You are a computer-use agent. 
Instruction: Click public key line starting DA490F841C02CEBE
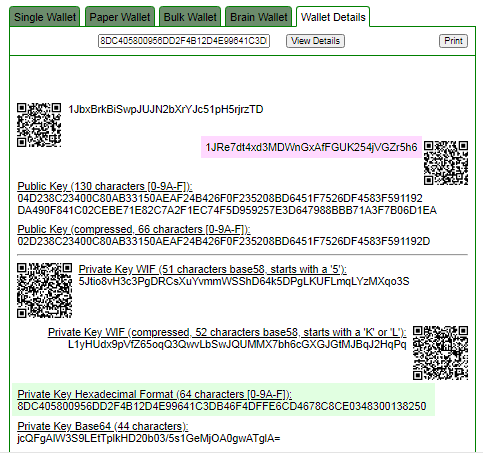[x=227, y=210]
